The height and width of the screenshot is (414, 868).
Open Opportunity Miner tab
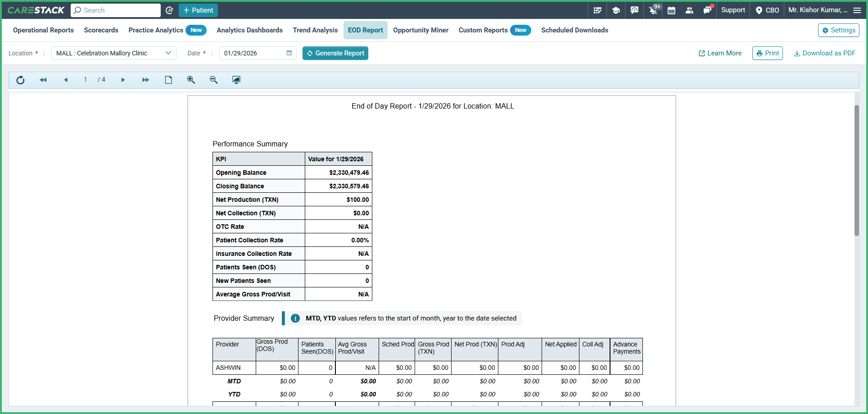pos(421,30)
